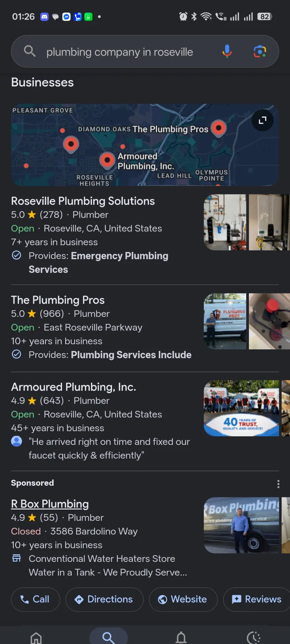Tap the 01:26 clock in status bar
The width and height of the screenshot is (290, 644).
coord(23,17)
